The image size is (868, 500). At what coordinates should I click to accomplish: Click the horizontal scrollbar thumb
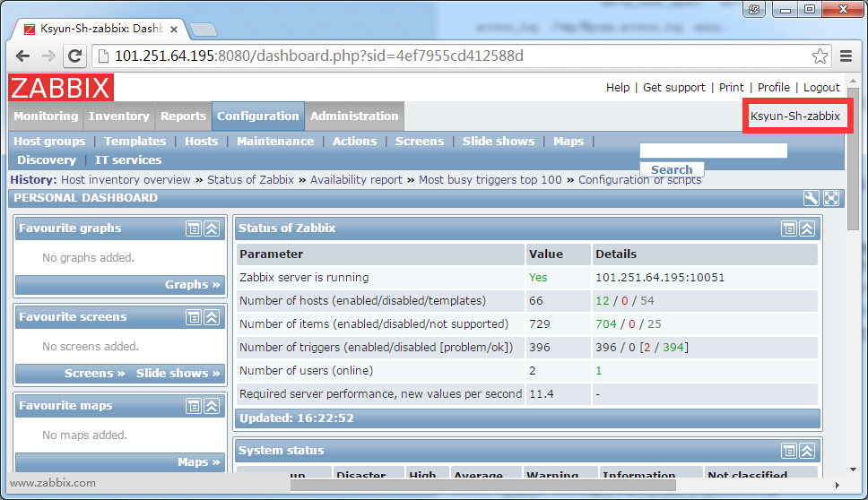pyautogui.click(x=482, y=485)
